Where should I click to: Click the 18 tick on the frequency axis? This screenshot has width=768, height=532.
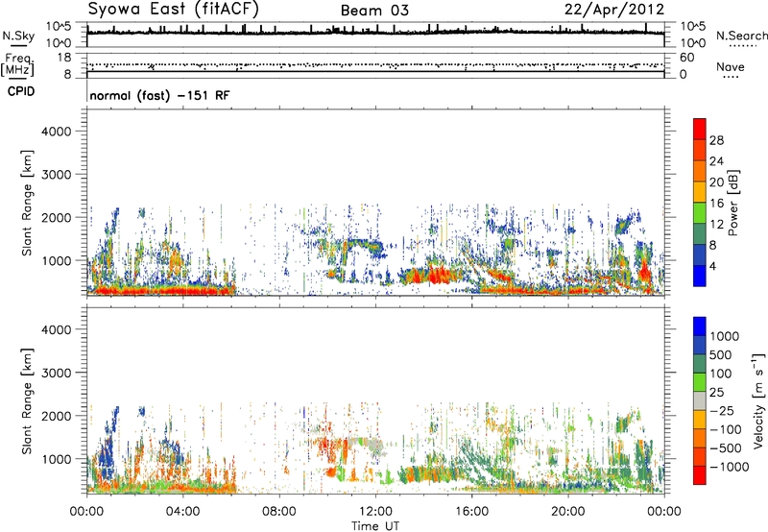[64, 58]
